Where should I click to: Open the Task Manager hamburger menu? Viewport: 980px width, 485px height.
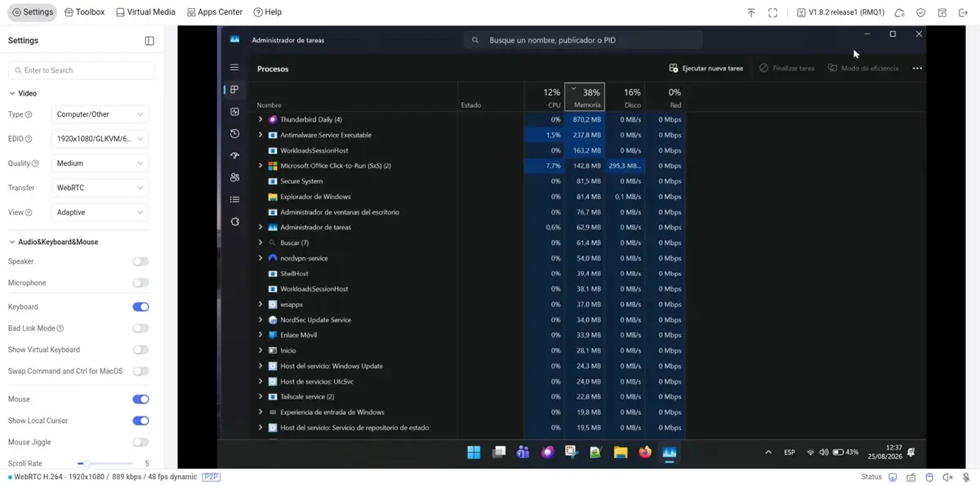234,68
